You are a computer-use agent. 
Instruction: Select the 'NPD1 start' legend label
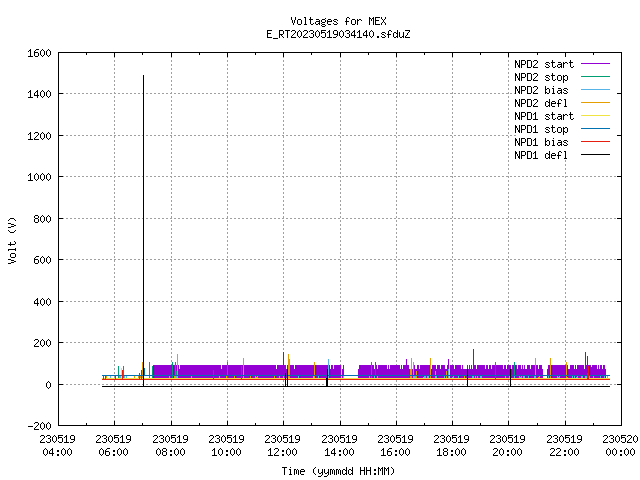pos(544,116)
